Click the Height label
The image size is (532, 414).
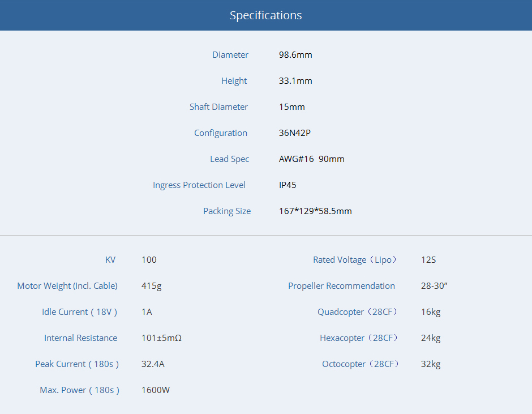click(234, 81)
